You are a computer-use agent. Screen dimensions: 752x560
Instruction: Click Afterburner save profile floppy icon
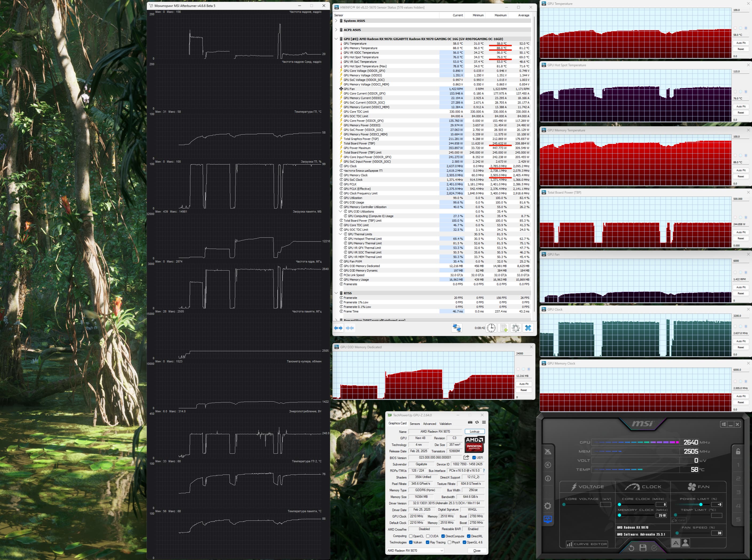coord(643,547)
